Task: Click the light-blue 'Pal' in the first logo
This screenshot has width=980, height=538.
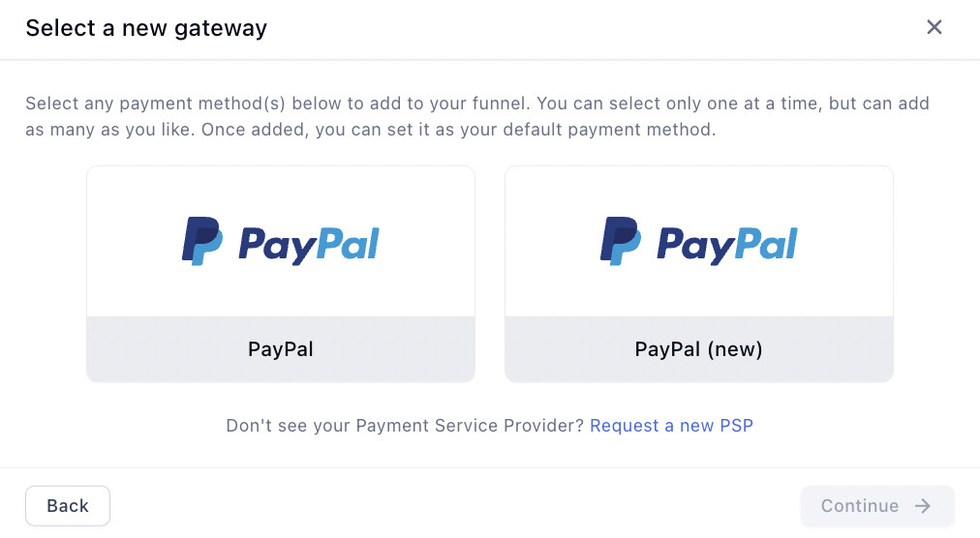Action: [x=347, y=243]
